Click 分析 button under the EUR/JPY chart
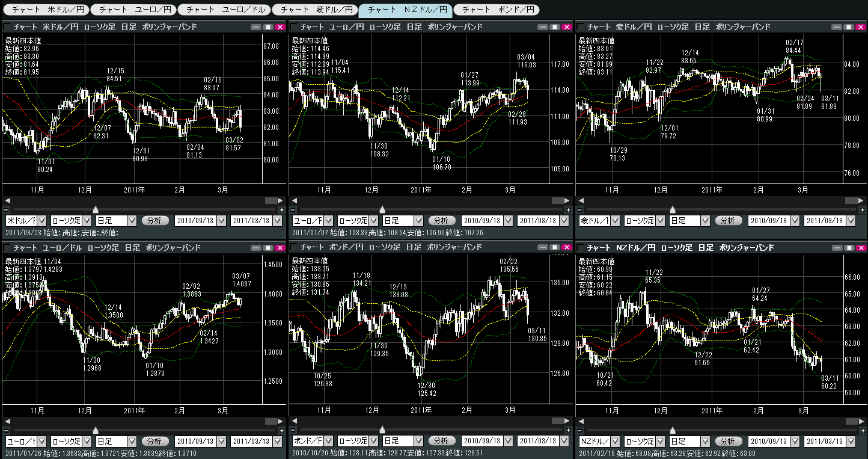Viewport: 868px width, 459px height. [x=441, y=221]
